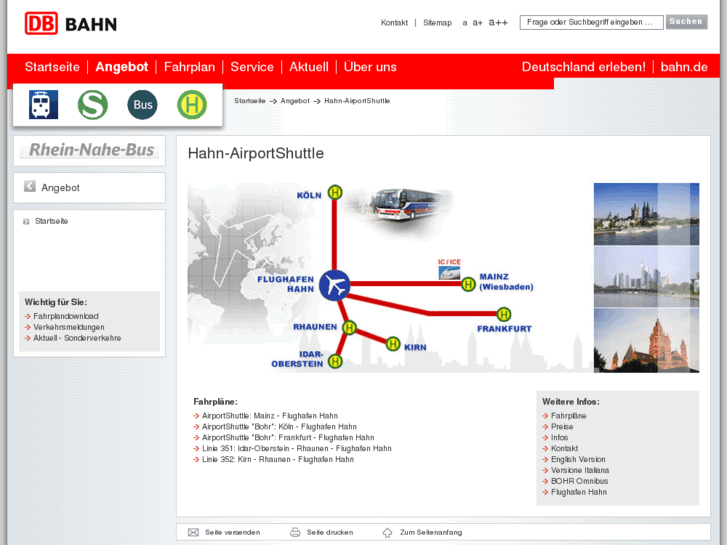Click the envelope icon for Seite versenden
This screenshot has width=727, height=545.
coord(193,532)
